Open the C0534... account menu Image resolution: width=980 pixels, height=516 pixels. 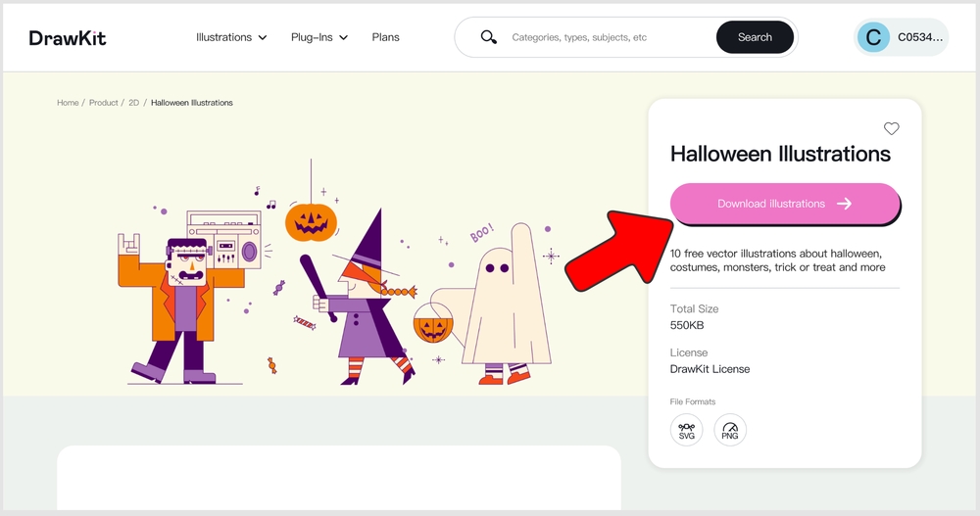921,37
